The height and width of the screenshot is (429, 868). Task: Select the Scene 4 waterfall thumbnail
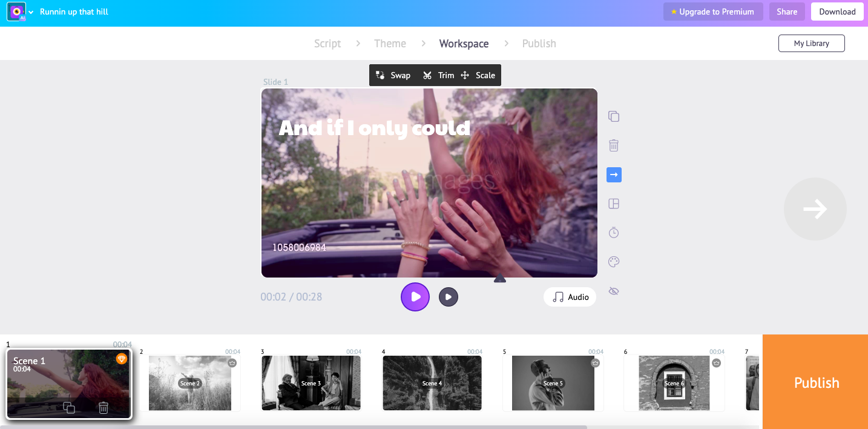432,383
